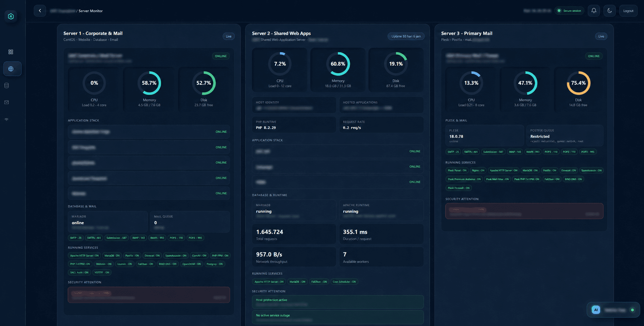Toggle dark mode with the moon icon
The image size is (644, 326).
coord(610,11)
